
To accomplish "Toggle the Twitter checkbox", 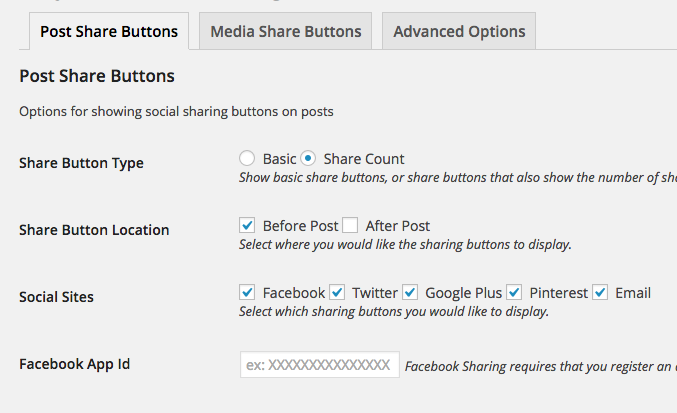I will click(337, 293).
